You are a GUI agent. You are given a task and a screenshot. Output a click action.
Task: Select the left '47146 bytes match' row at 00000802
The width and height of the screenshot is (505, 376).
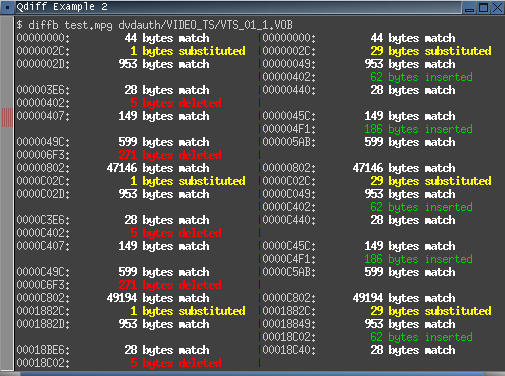(x=113, y=168)
